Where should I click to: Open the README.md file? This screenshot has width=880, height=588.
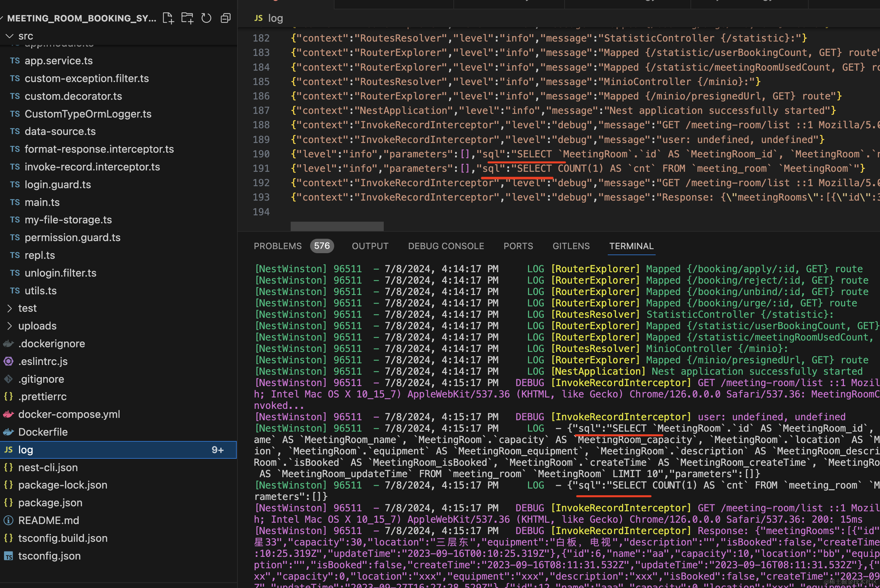pyautogui.click(x=49, y=520)
